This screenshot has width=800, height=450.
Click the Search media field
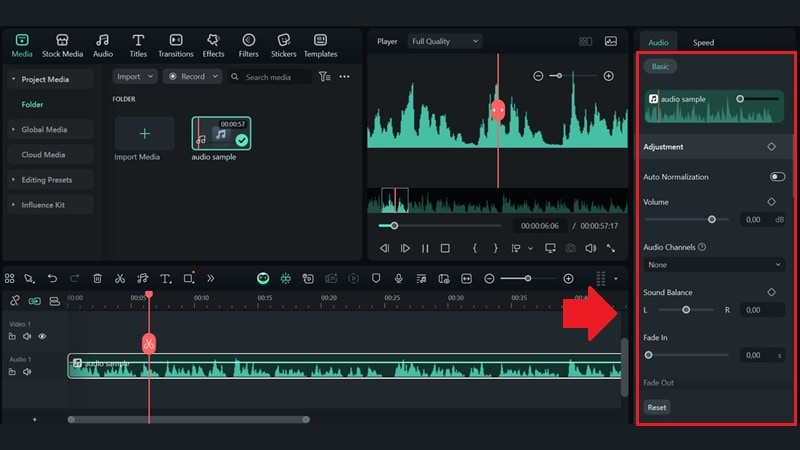[x=269, y=77]
